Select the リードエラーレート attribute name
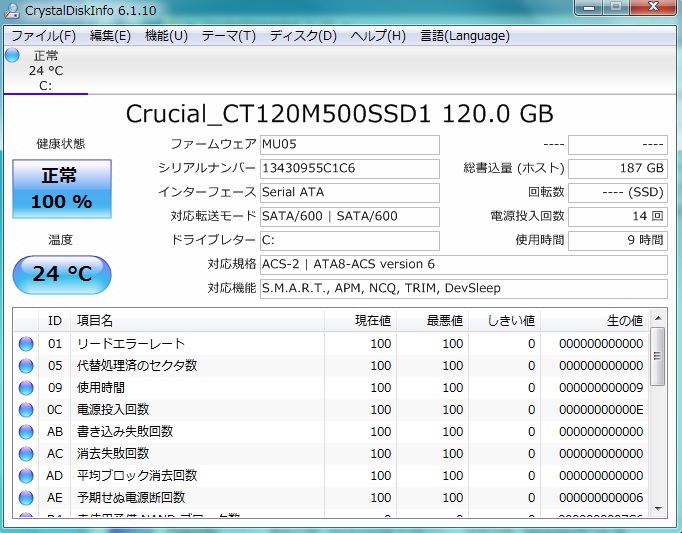 [x=131, y=344]
